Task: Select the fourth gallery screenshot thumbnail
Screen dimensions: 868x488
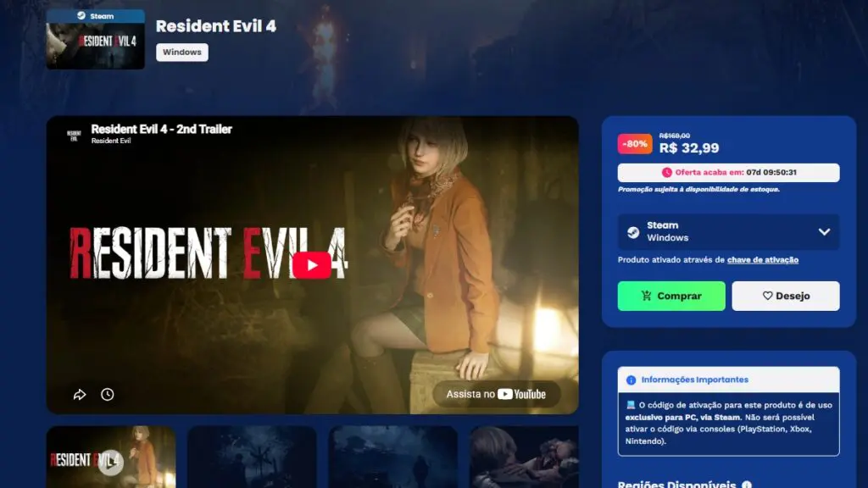Action: click(x=524, y=457)
